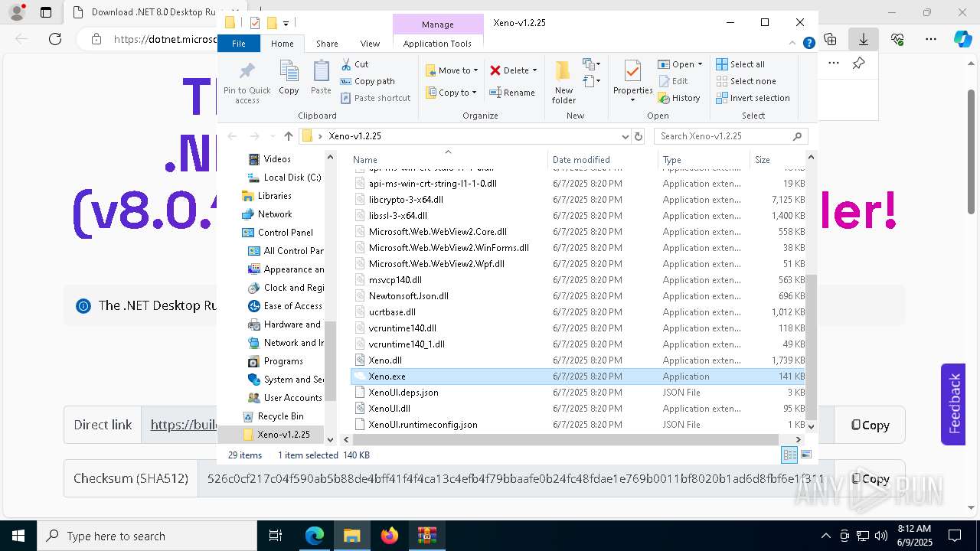Click Invert selection in ribbon
Viewport: 980px width, 551px height.
coord(753,98)
